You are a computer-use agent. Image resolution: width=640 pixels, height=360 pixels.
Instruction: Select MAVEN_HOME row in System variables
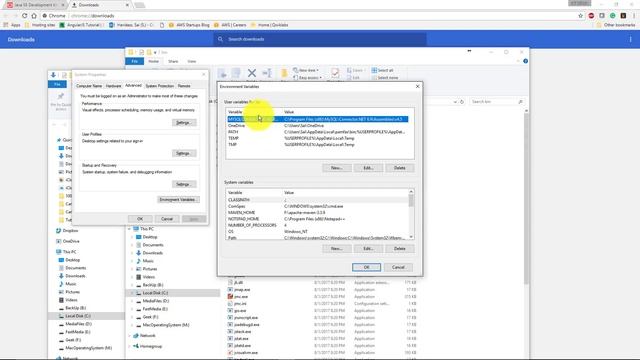click(x=318, y=213)
